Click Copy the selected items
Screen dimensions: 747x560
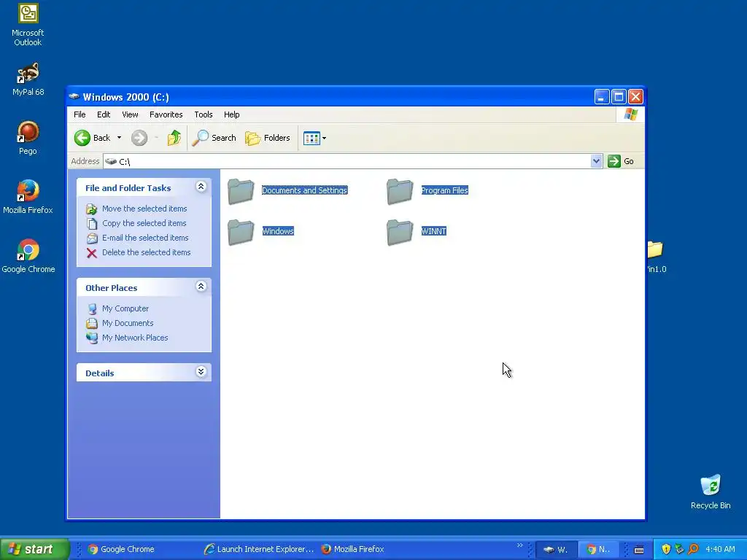pyautogui.click(x=144, y=223)
